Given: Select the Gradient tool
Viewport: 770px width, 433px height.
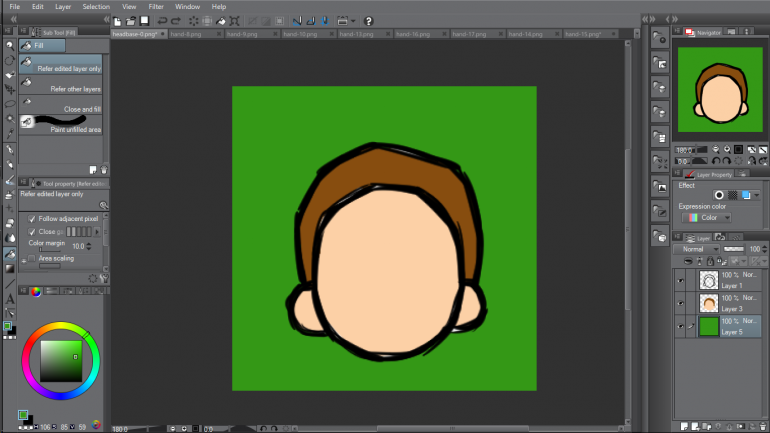Looking at the screenshot, I should 10,269.
